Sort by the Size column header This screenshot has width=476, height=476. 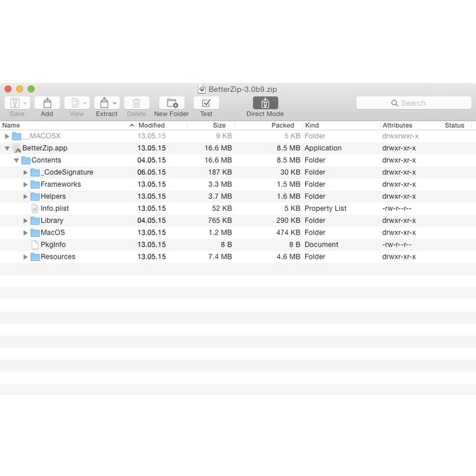pyautogui.click(x=219, y=125)
